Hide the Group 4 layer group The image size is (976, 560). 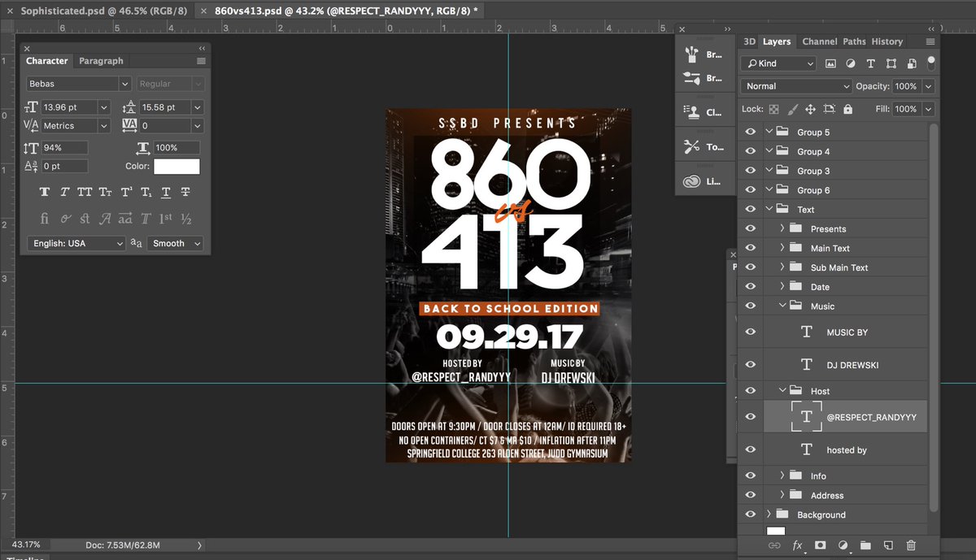[750, 151]
